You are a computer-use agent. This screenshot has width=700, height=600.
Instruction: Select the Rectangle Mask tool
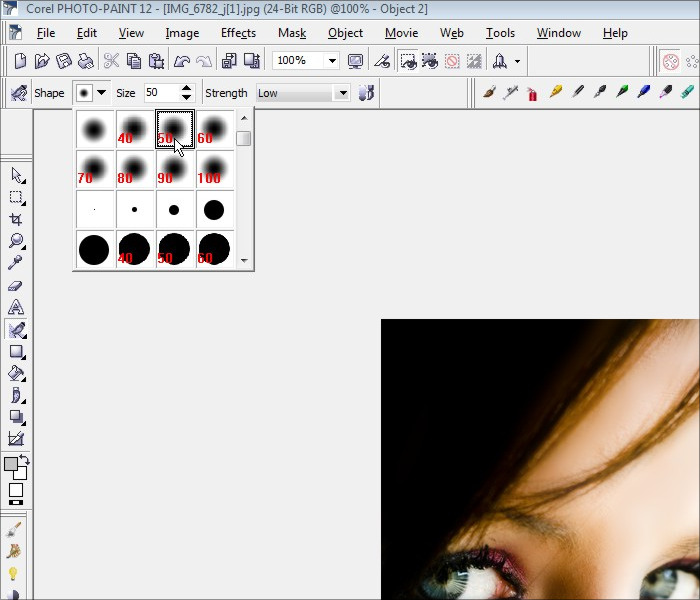[16, 197]
